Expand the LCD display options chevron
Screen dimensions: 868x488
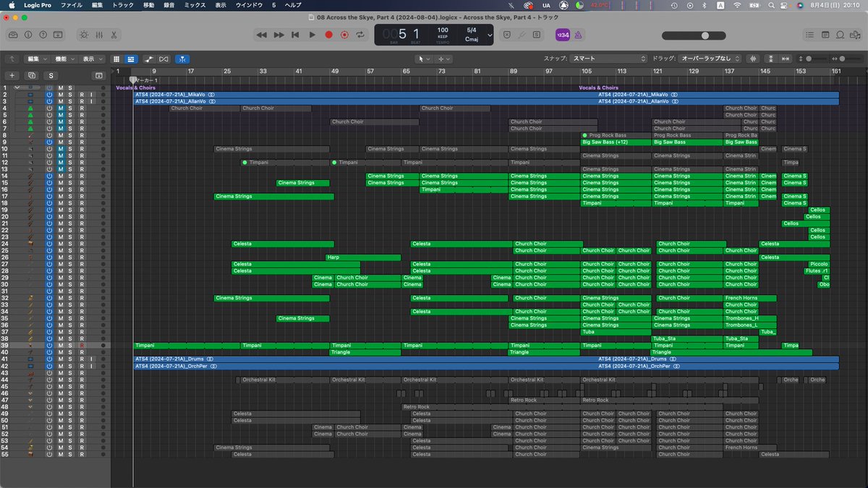coord(490,35)
